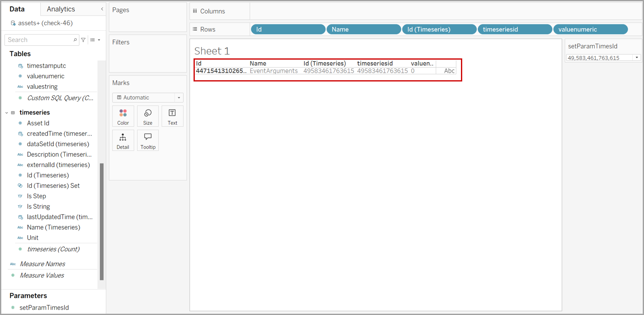
Task: Select the Id (Timeseries) Set field
Action: [x=53, y=186]
